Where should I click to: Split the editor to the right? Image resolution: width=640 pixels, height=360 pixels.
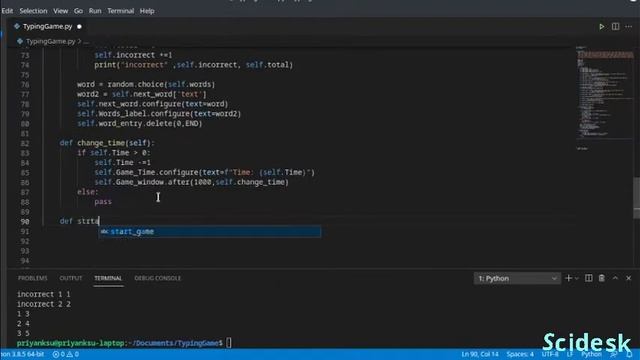615,27
